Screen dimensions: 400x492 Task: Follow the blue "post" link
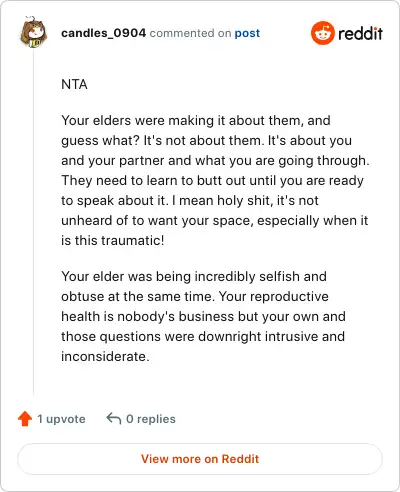pos(247,33)
